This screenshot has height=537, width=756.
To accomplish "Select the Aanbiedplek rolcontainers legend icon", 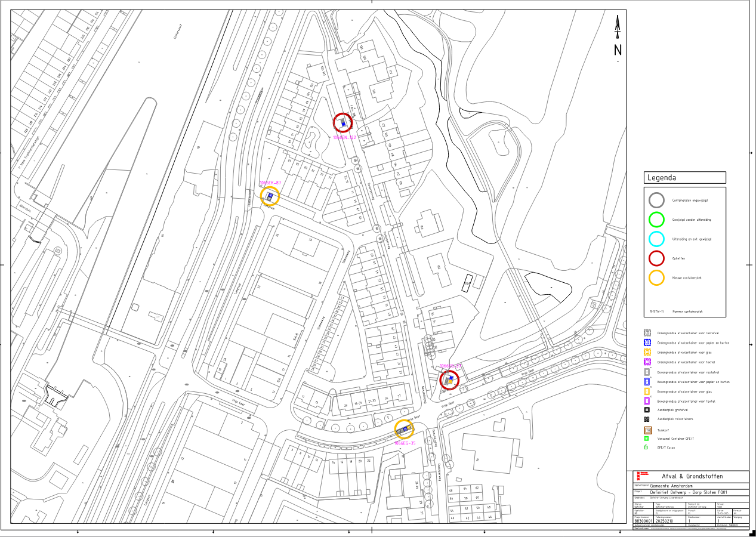I will 647,419.
